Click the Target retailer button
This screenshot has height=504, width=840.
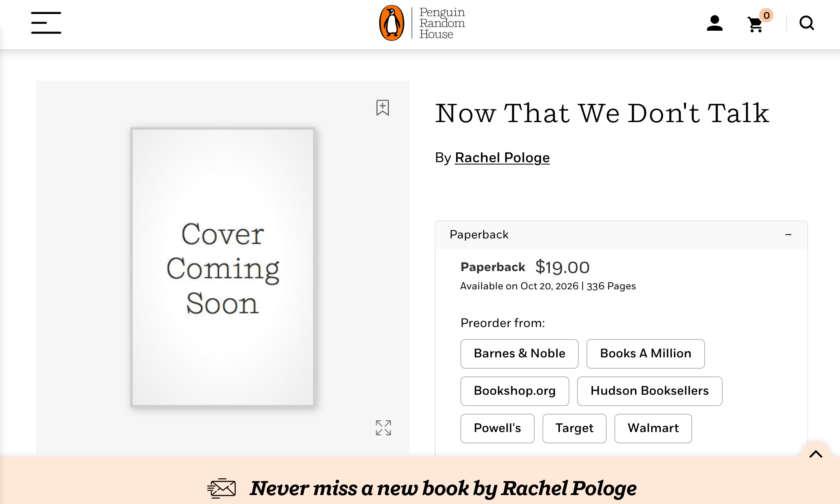pos(574,428)
